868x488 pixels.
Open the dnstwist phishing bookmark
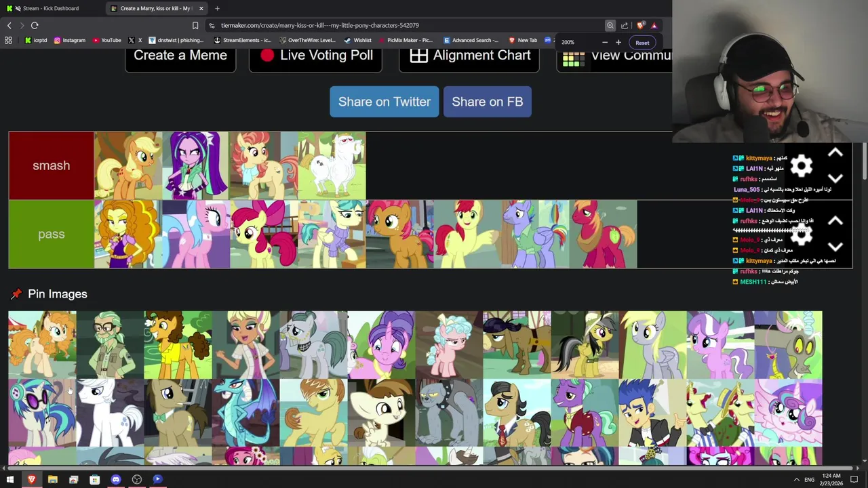[x=175, y=40]
